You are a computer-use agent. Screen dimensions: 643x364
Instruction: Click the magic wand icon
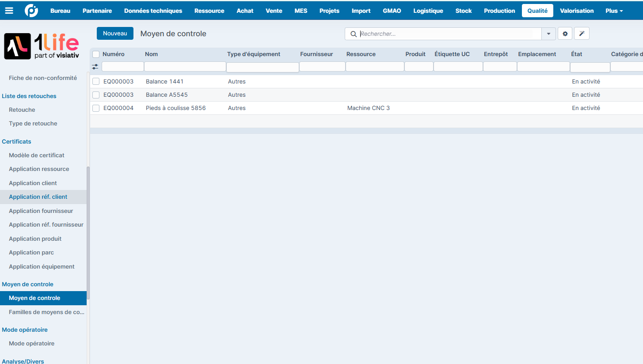[582, 34]
